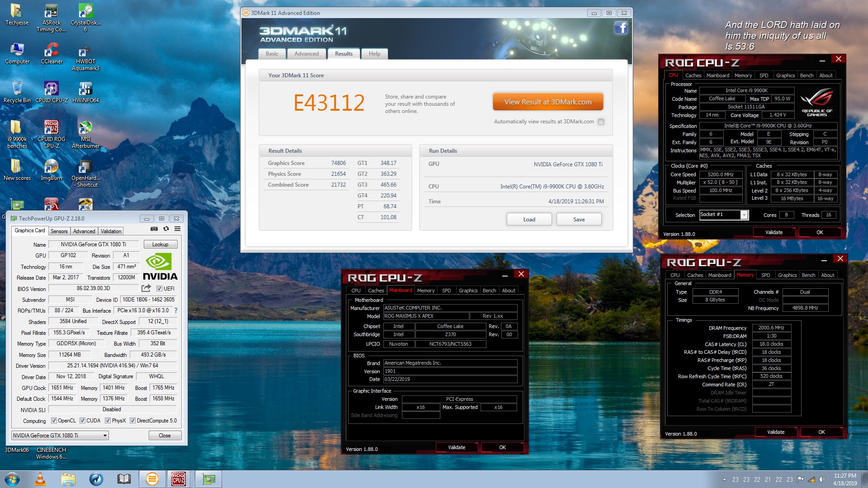Switch to Basic tab in 3DMark 11

(x=272, y=54)
